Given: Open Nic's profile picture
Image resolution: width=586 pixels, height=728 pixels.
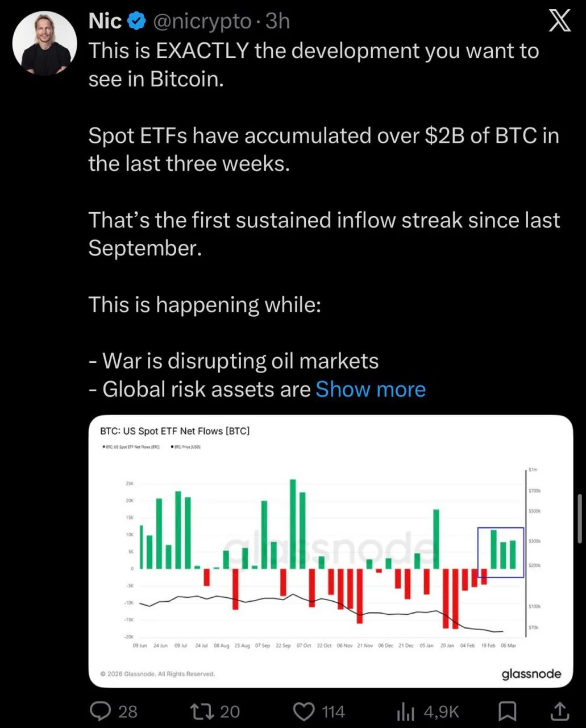Looking at the screenshot, I should pos(45,43).
